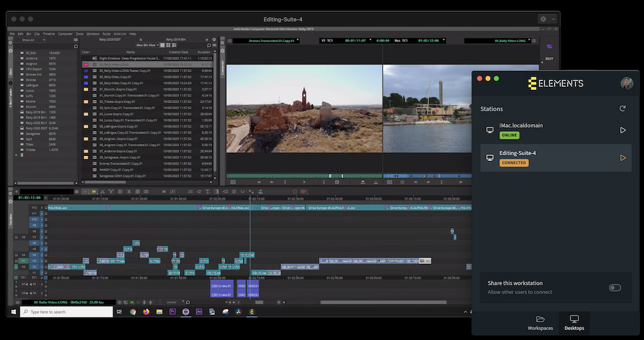Open the Bin menu in Media Composer
Viewport: 644px width, 340px height.
pyautogui.click(x=29, y=34)
